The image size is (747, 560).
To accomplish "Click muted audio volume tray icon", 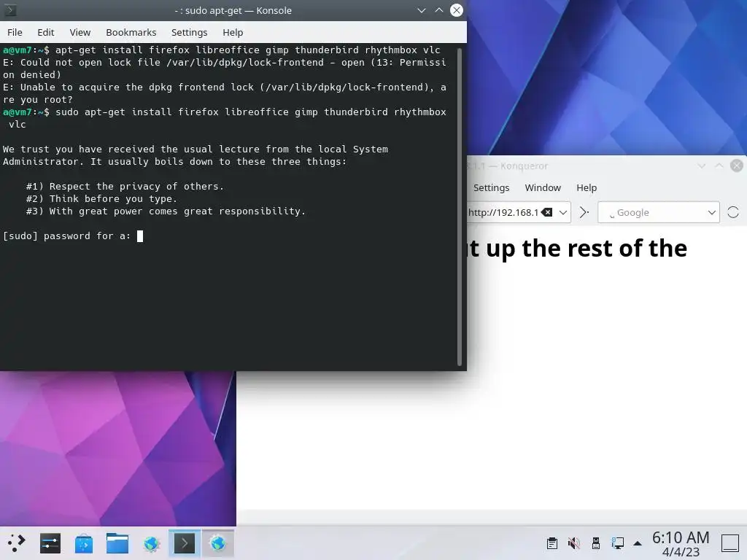I will click(x=574, y=542).
